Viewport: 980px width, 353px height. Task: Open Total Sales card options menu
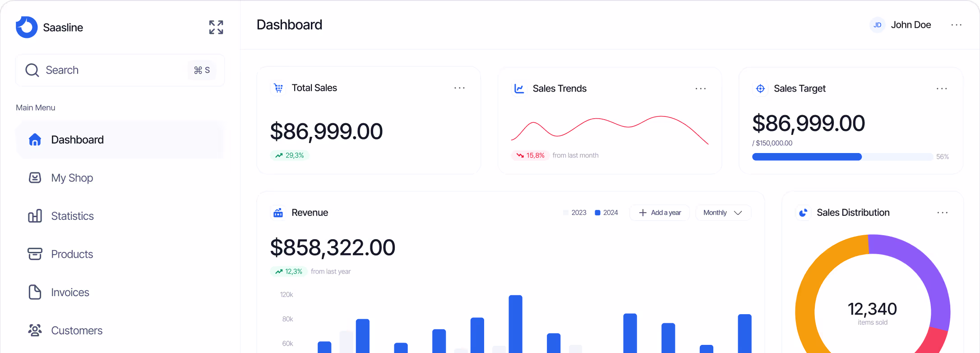[459, 88]
